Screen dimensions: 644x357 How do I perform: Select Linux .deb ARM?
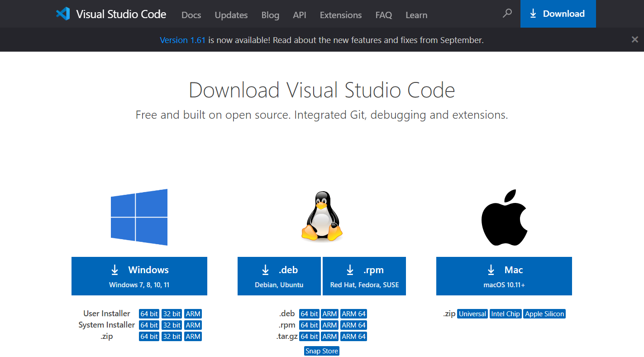(330, 314)
